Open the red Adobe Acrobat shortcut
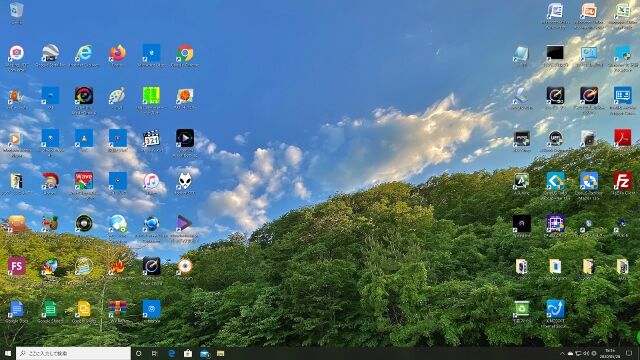The image size is (640, 360). point(622,138)
